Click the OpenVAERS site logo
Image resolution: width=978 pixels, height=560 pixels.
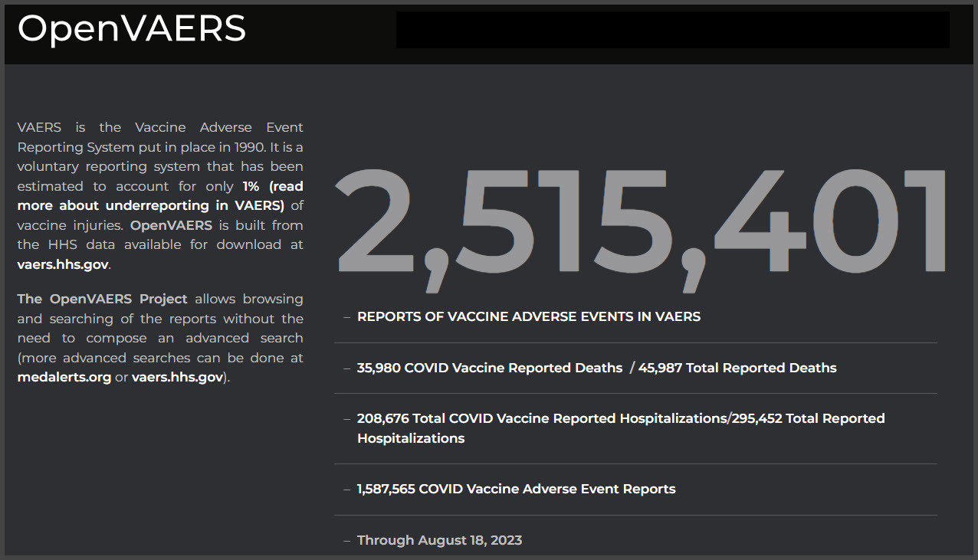click(x=131, y=28)
